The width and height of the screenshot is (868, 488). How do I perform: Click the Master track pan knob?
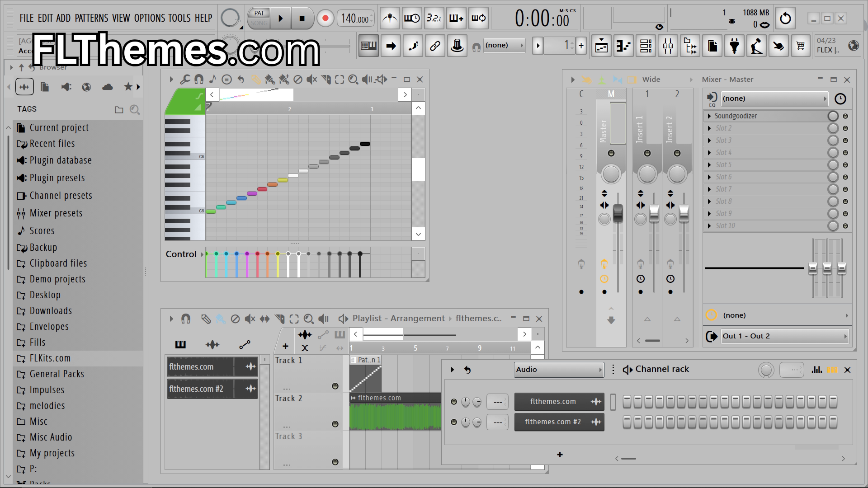611,174
